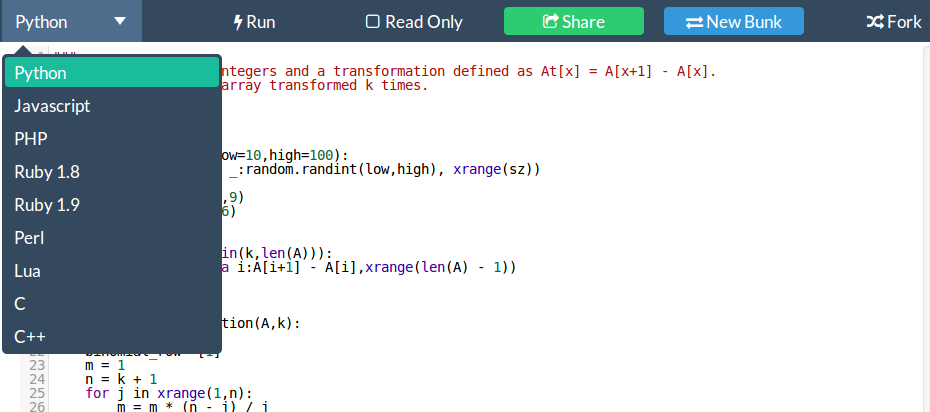
Task: Click the code line 'm = 1'
Action: click(105, 365)
